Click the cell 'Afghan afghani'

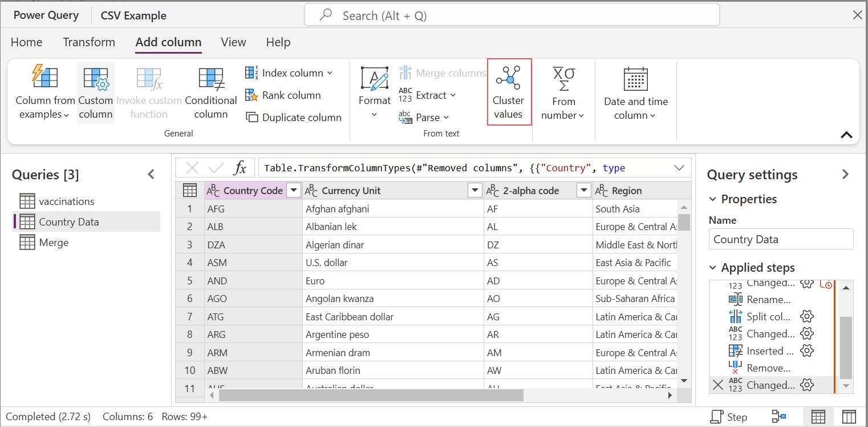(393, 209)
